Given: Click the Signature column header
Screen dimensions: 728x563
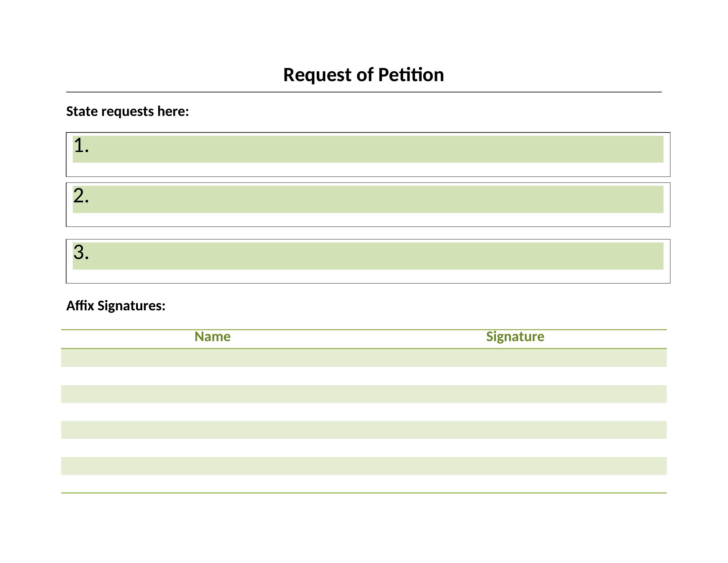Looking at the screenshot, I should [x=515, y=336].
